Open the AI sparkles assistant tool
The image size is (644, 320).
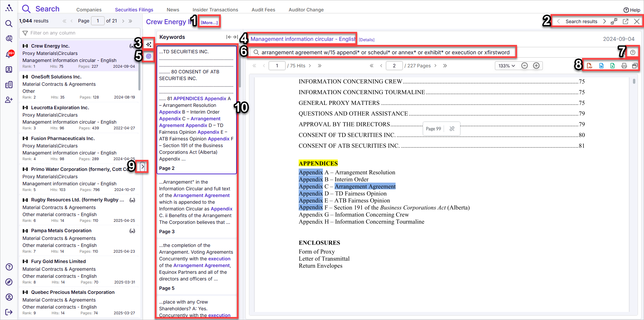(x=148, y=44)
